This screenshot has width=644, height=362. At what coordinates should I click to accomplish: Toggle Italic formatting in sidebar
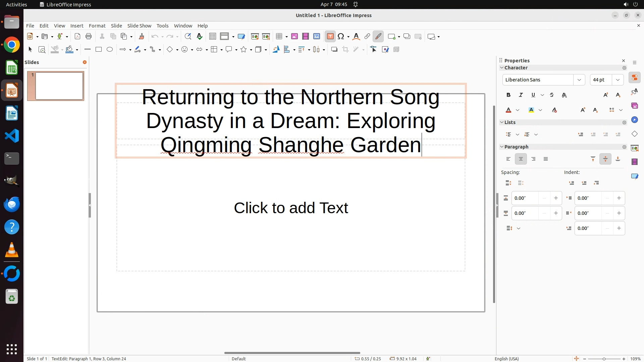pos(521,95)
